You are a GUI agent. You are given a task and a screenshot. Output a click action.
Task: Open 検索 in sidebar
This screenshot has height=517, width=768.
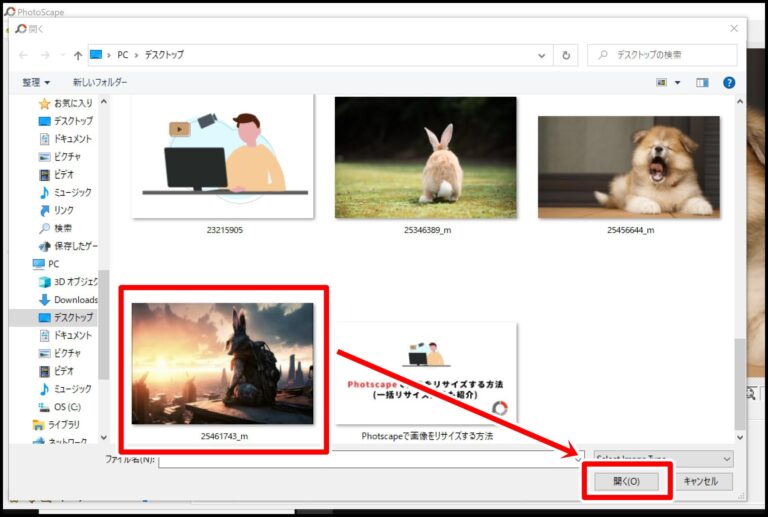(x=56, y=228)
